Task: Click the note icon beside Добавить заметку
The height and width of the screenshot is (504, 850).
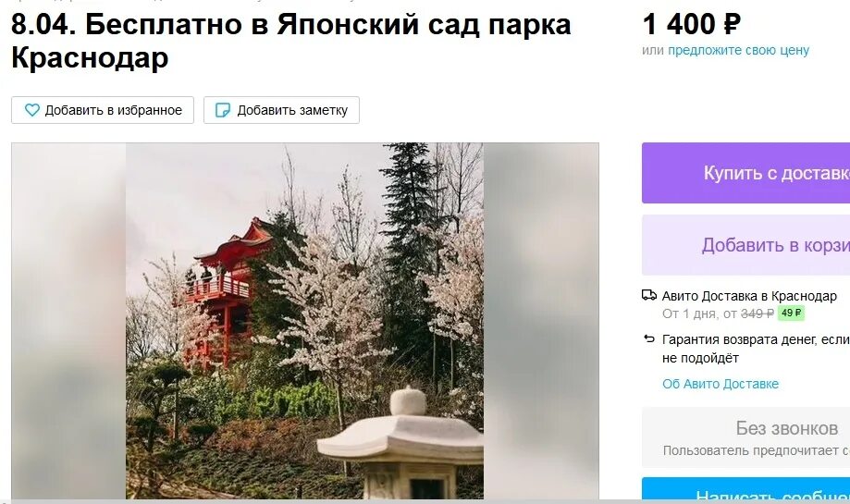Action: coord(223,110)
